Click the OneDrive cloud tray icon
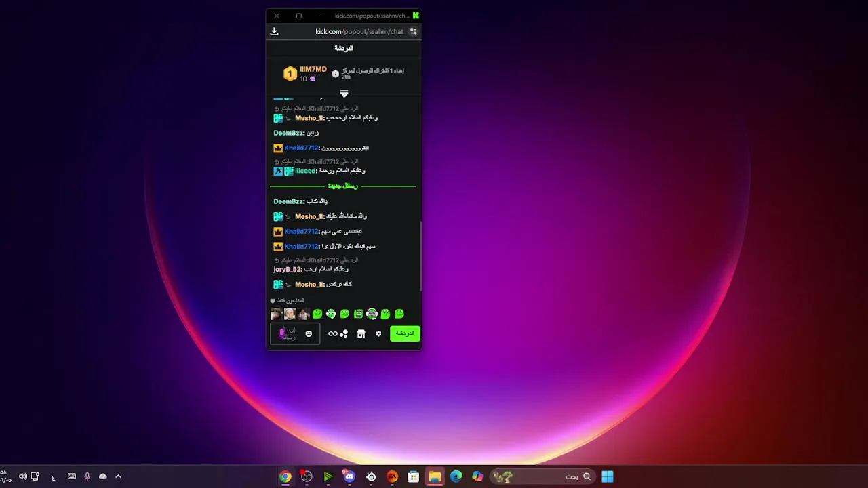868x488 pixels. (103, 476)
